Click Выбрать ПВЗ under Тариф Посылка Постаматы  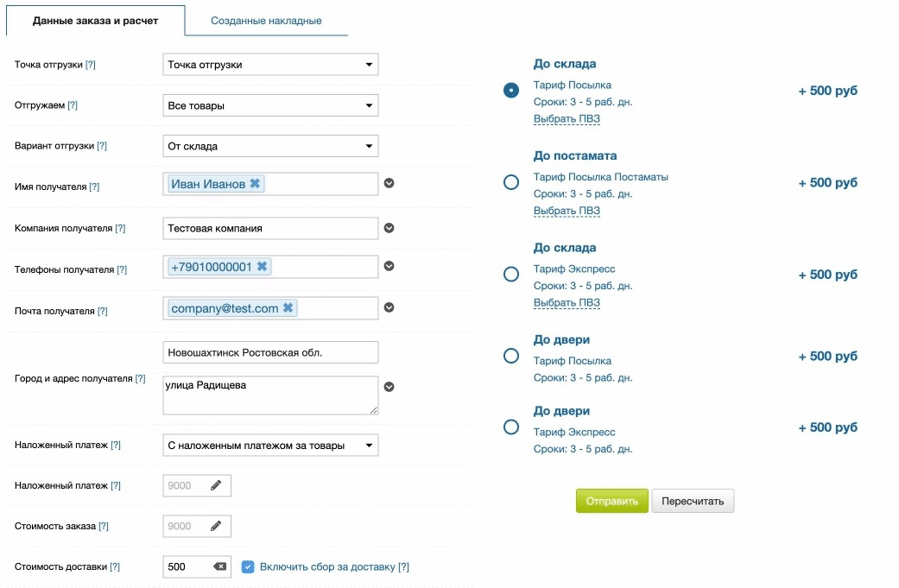[x=567, y=211]
